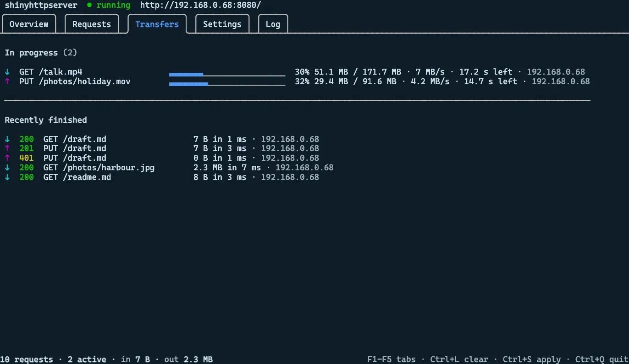Screen dimensions: 629x364
Task: Click "in 7 B" in the status bar
Action: pos(135,359)
